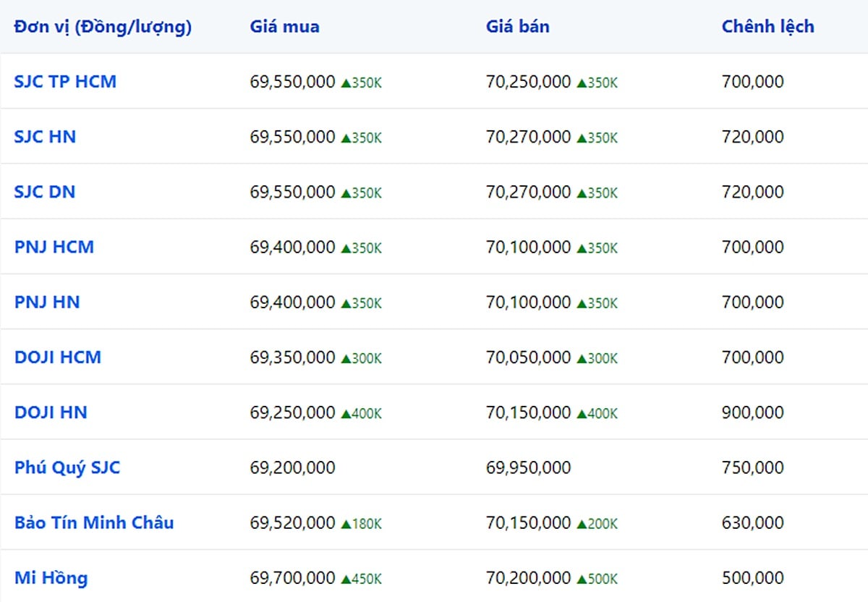The height and width of the screenshot is (602, 868).
Task: Click the ▲400K buying change for DOJI HN
Action: [361, 414]
